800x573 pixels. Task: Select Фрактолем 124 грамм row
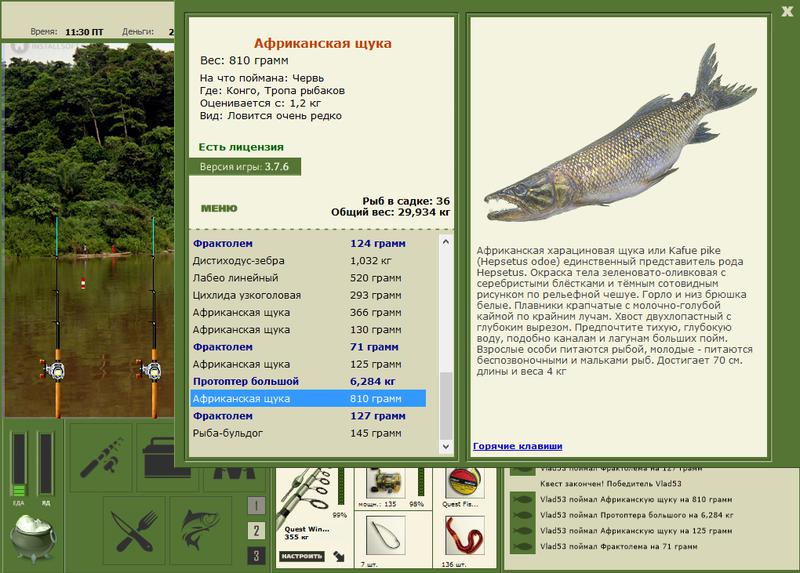pos(308,243)
